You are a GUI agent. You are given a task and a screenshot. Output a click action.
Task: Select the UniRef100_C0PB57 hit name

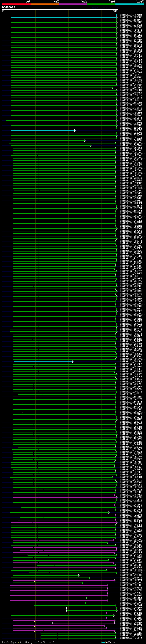click(131, 608)
